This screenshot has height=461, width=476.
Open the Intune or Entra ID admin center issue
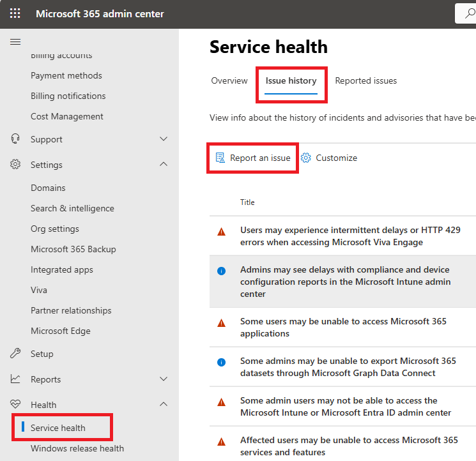(x=346, y=406)
